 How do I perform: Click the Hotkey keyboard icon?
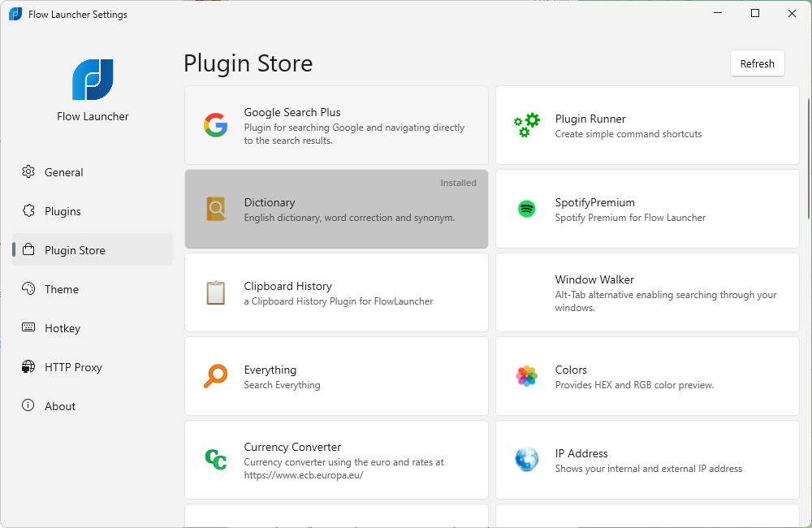point(28,327)
